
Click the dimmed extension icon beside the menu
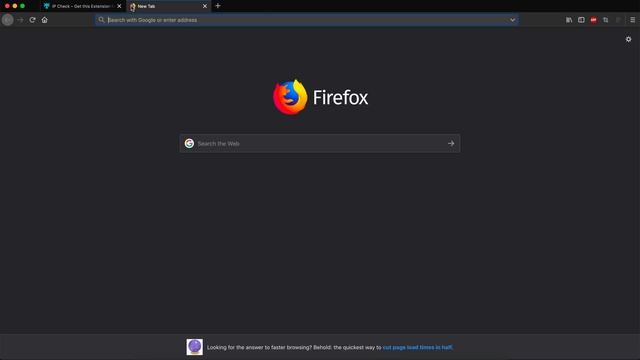coord(618,20)
